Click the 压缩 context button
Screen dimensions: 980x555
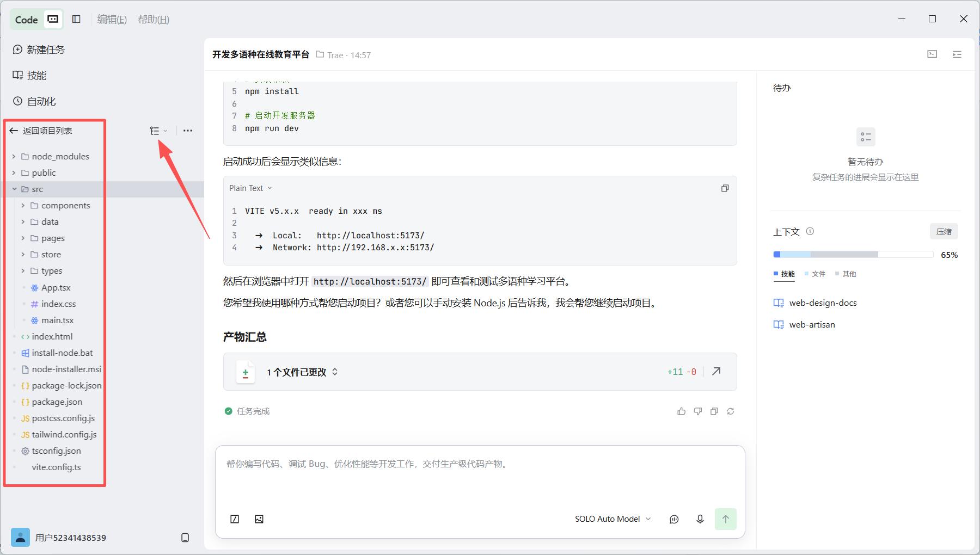click(944, 232)
